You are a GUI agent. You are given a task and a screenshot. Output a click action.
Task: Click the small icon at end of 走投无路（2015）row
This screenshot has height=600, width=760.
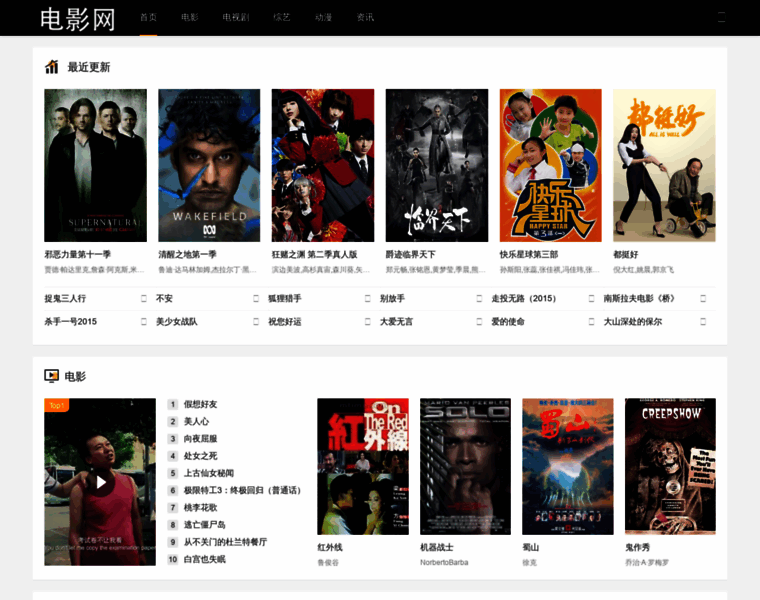pos(591,299)
